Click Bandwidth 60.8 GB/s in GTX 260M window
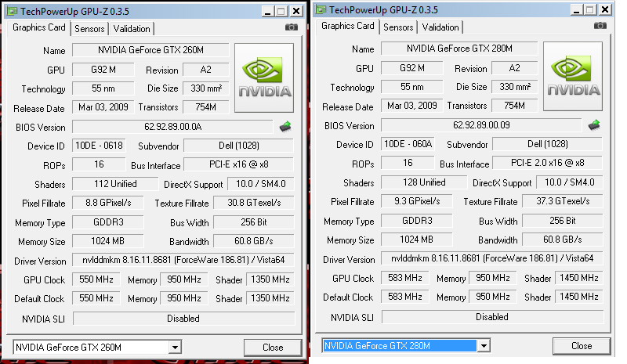Viewport: 627px width, 364px height. coord(254,241)
